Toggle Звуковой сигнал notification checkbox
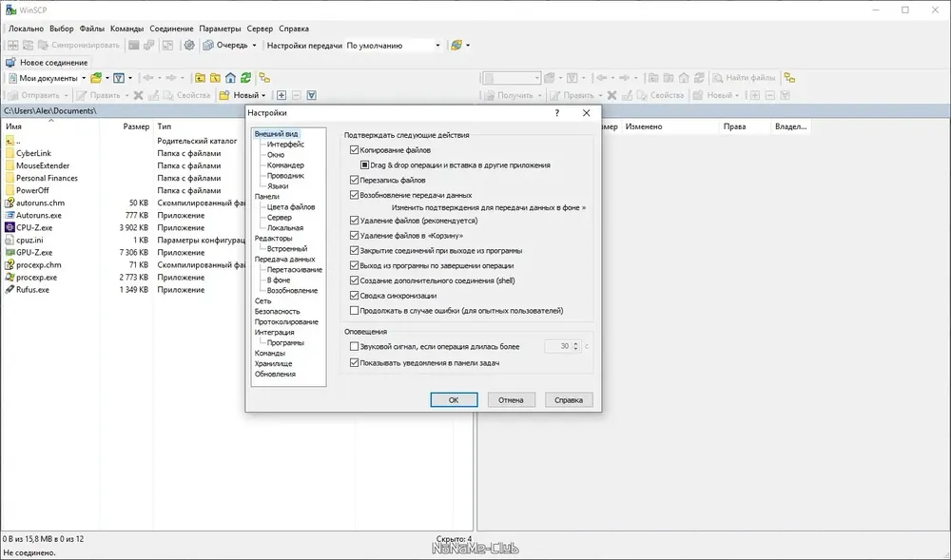Viewport: 951px width, 560px height. [x=354, y=346]
